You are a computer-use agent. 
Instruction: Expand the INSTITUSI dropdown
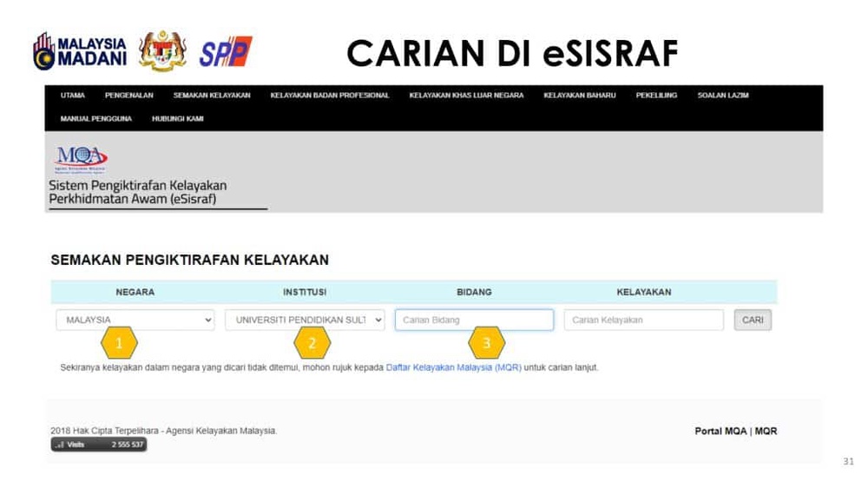point(305,320)
